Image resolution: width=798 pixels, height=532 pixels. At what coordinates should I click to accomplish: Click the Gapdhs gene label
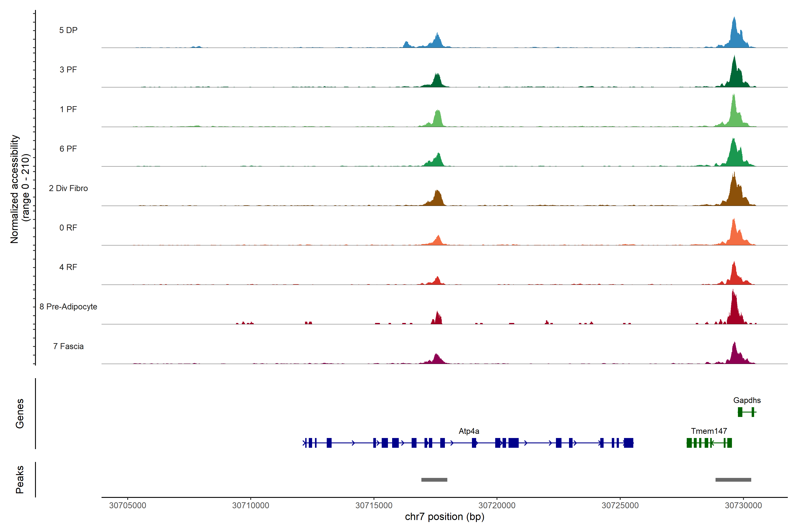pos(747,400)
